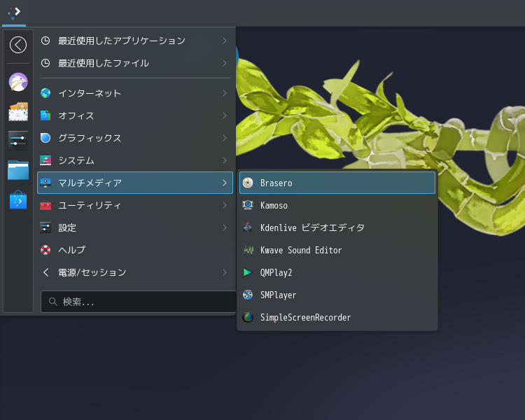Launch SMPlayer from the submenu
The height and width of the screenshot is (420, 525).
pos(337,295)
